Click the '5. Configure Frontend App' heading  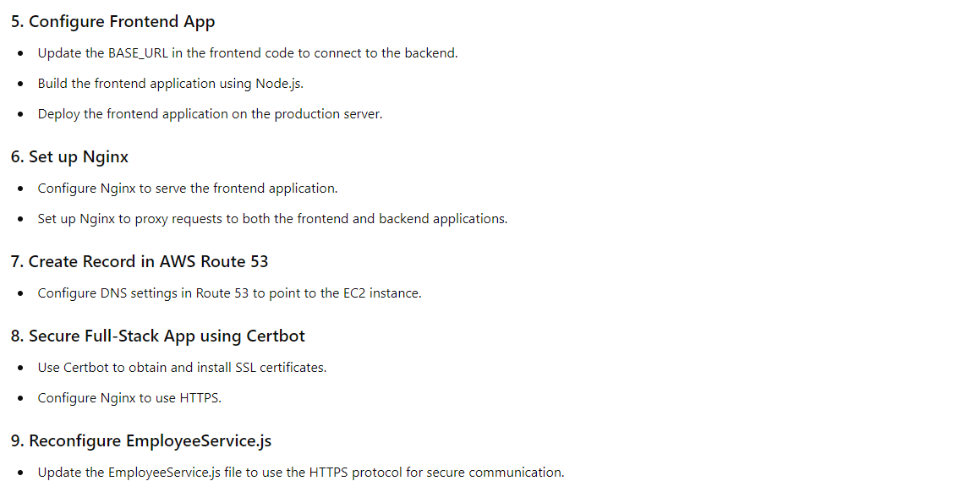(112, 22)
